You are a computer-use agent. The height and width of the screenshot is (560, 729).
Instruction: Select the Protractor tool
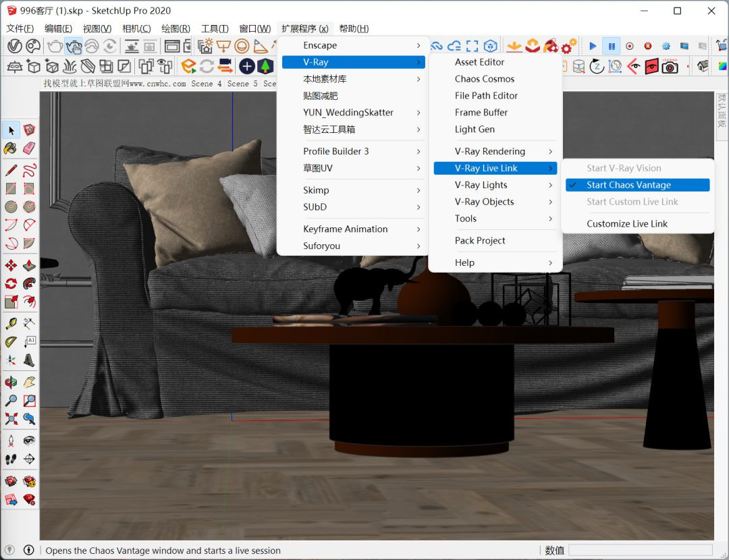pyautogui.click(x=11, y=342)
